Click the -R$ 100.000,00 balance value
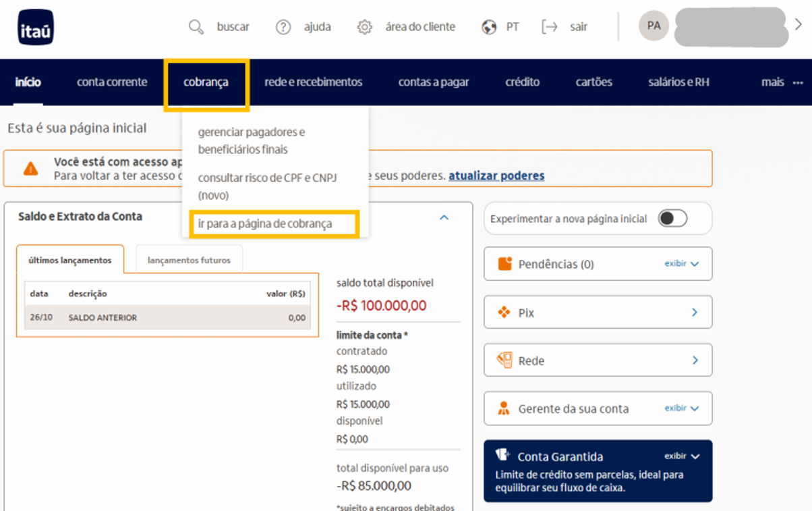Image resolution: width=812 pixels, height=511 pixels. click(382, 306)
